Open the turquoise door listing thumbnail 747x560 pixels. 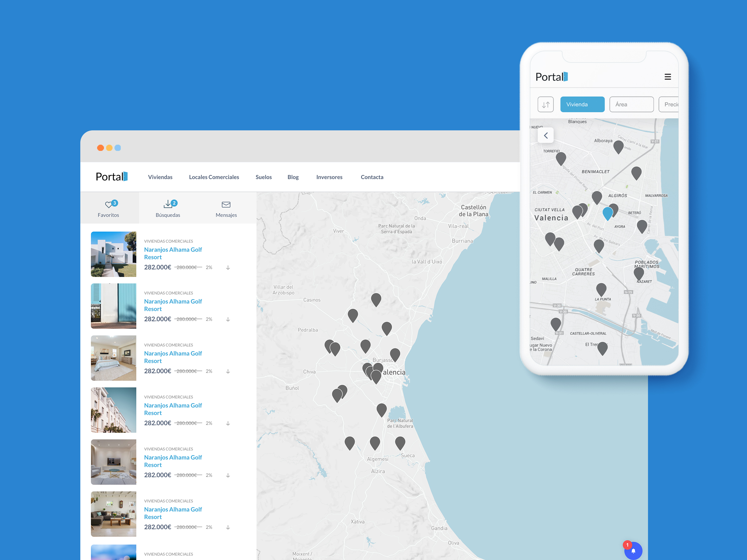coord(114,306)
